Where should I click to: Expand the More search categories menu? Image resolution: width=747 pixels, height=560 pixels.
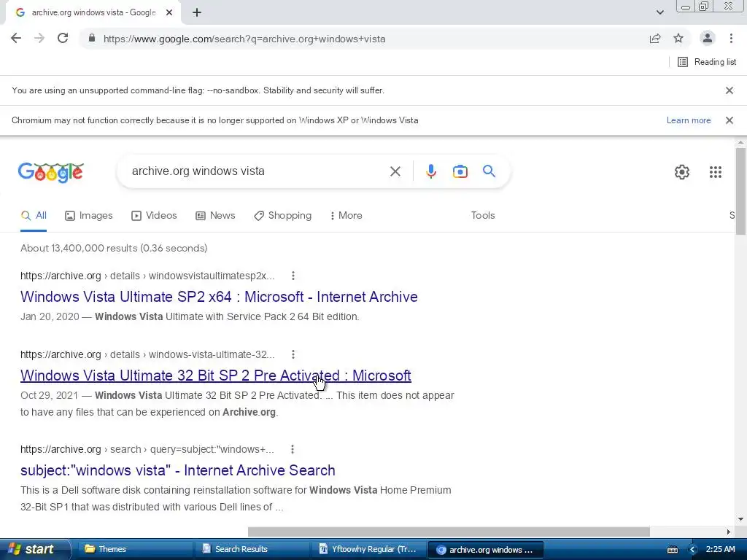[x=347, y=216]
